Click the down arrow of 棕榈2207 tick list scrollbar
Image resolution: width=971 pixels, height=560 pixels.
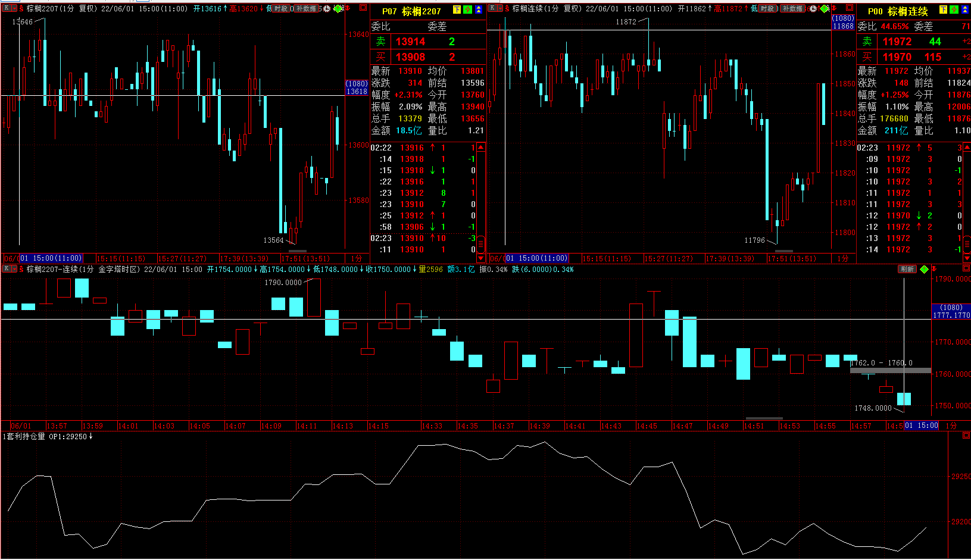[480, 258]
